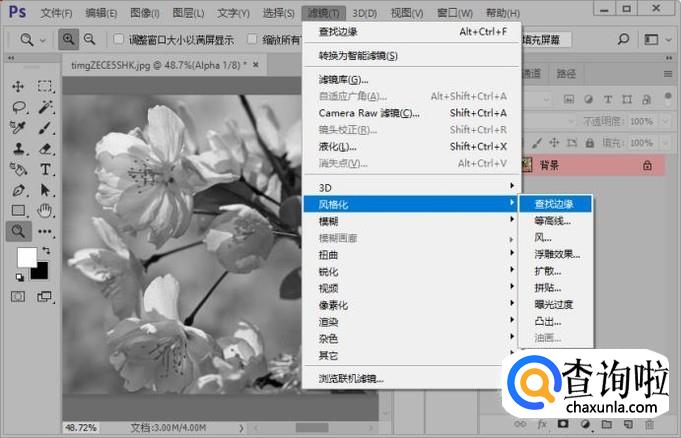Select the Zoom tool in toolbox
The height and width of the screenshot is (438, 681).
coord(18,231)
